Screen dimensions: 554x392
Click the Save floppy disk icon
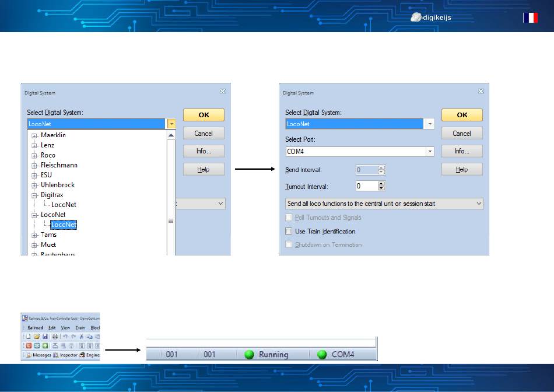pos(45,337)
